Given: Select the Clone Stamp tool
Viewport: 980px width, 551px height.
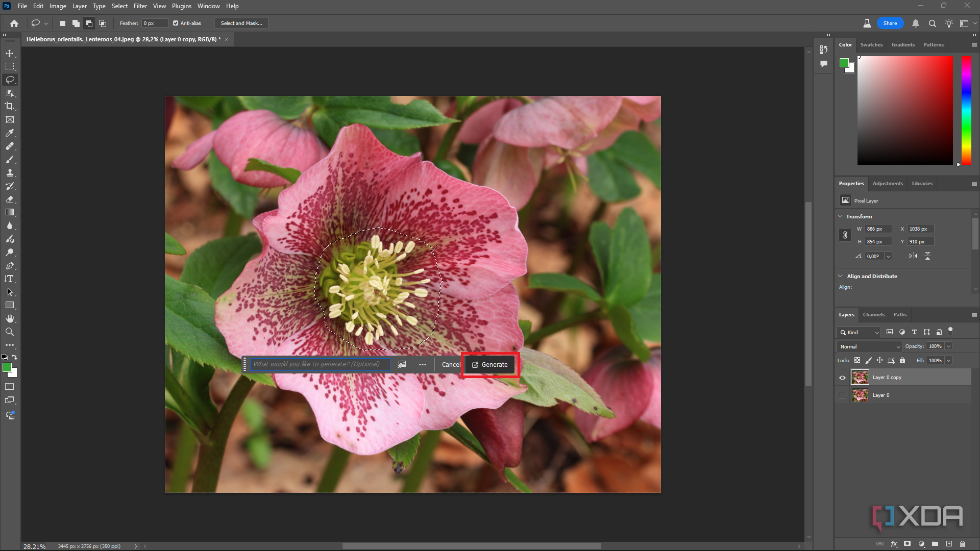Looking at the screenshot, I should tap(10, 172).
